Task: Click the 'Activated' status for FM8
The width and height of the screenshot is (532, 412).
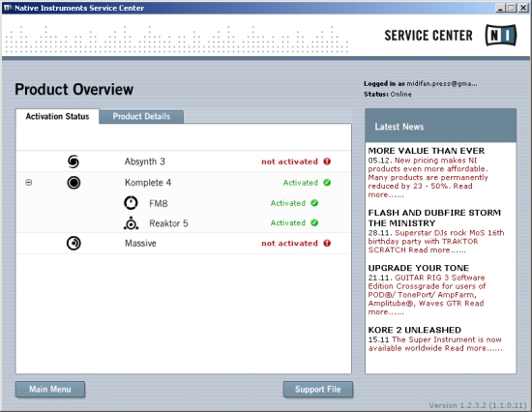Action: (x=288, y=203)
